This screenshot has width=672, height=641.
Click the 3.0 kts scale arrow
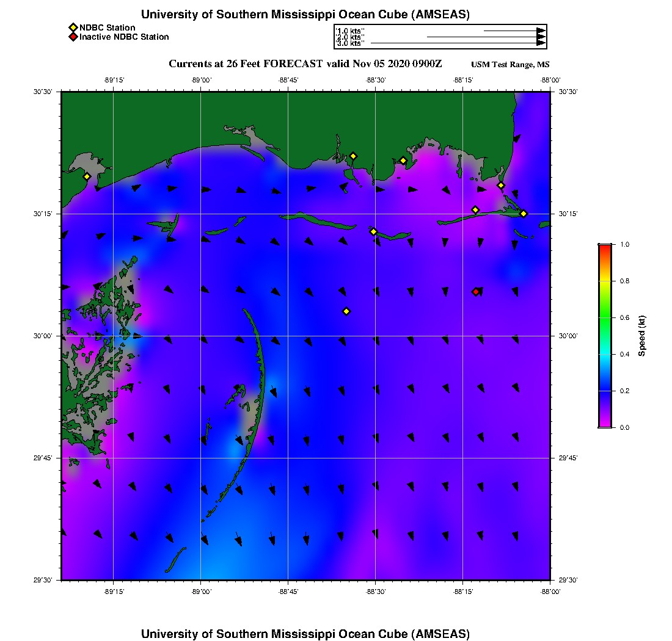point(457,43)
